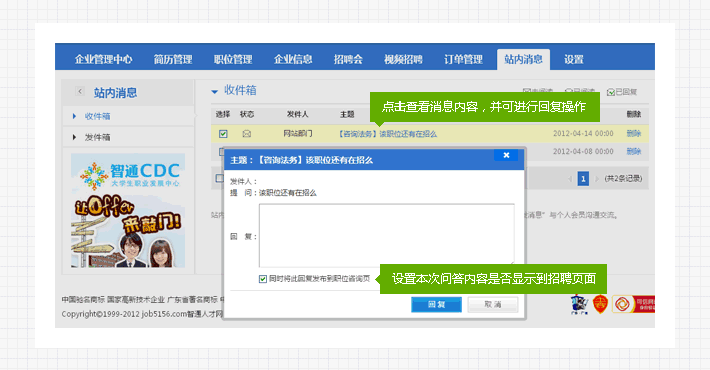Viewport: 710px width, 370px height.
Task: Click the police badge icon in footer
Action: (579, 304)
